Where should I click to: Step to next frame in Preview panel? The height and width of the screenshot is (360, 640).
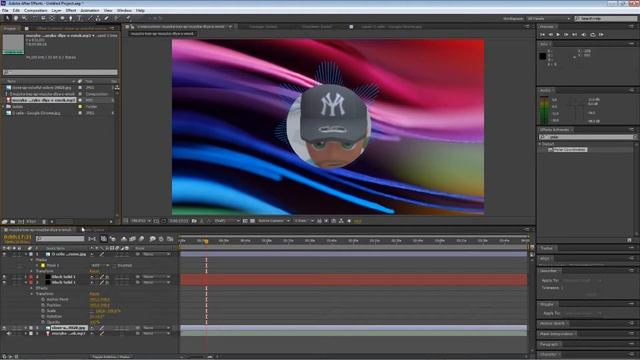[567, 35]
